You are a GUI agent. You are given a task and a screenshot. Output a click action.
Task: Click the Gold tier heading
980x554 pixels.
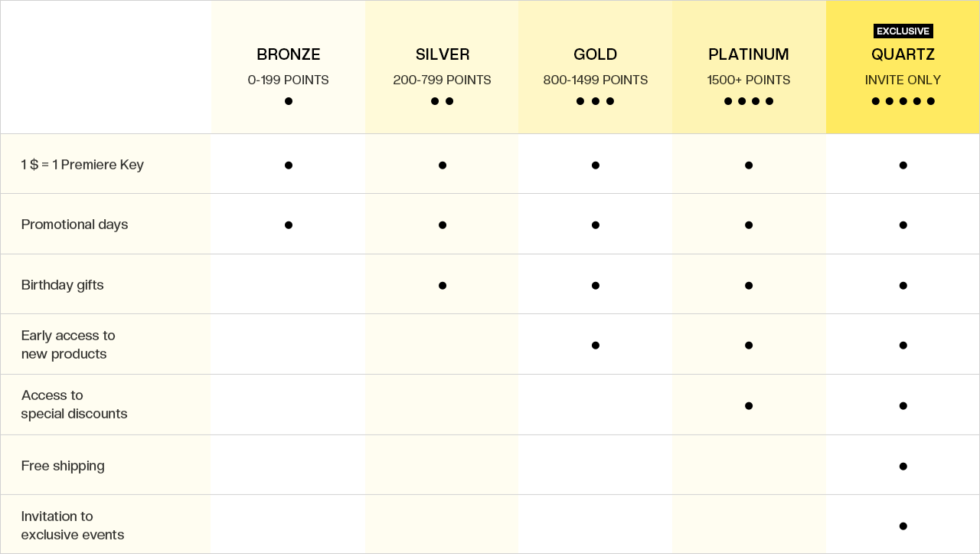click(x=595, y=55)
